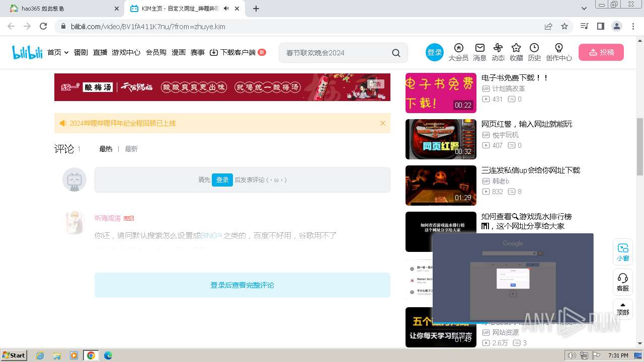Click the pink 投稿 upload button
644x362 pixels.
click(x=601, y=52)
